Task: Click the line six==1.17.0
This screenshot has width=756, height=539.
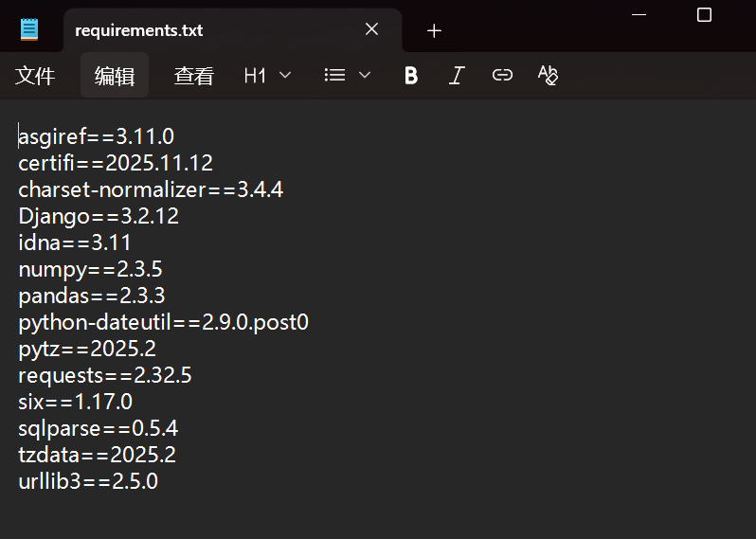Action: click(x=75, y=402)
